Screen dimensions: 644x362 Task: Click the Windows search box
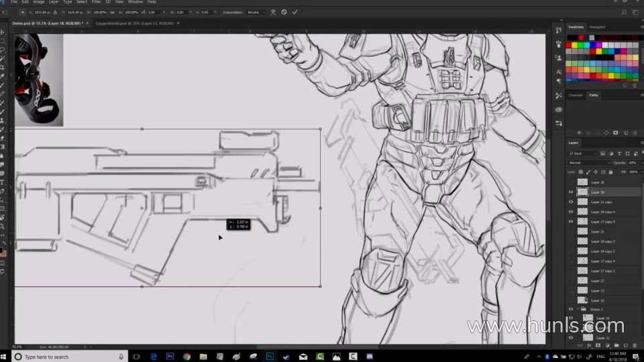click(67, 357)
